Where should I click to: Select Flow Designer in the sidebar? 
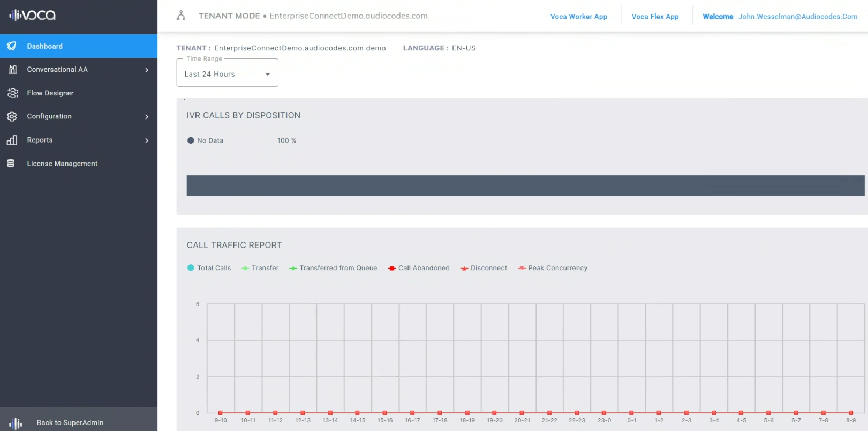50,93
